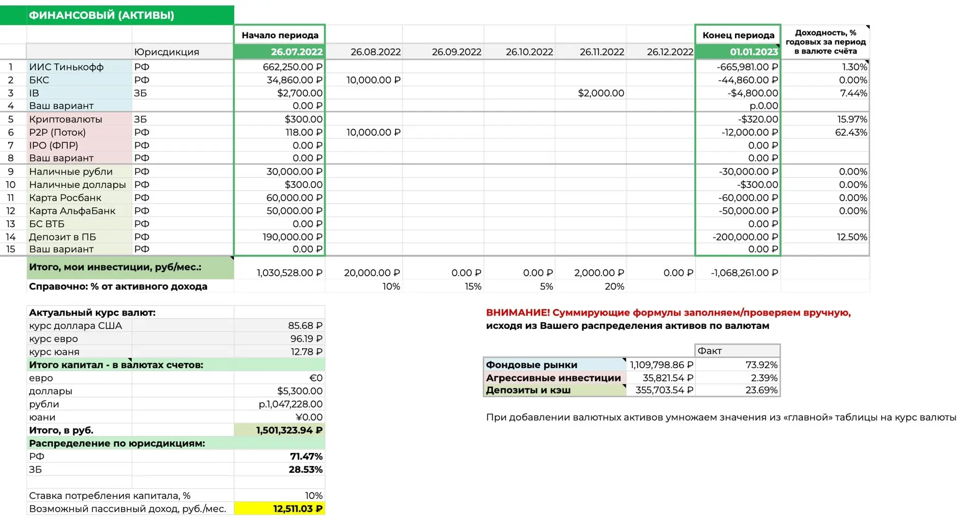Click the euro rate "96.19 ₽"
The width and height of the screenshot is (980, 528).
pos(280,339)
